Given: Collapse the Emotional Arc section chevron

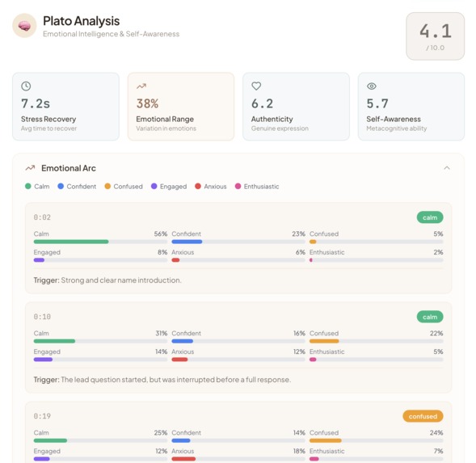Looking at the screenshot, I should 447,167.
